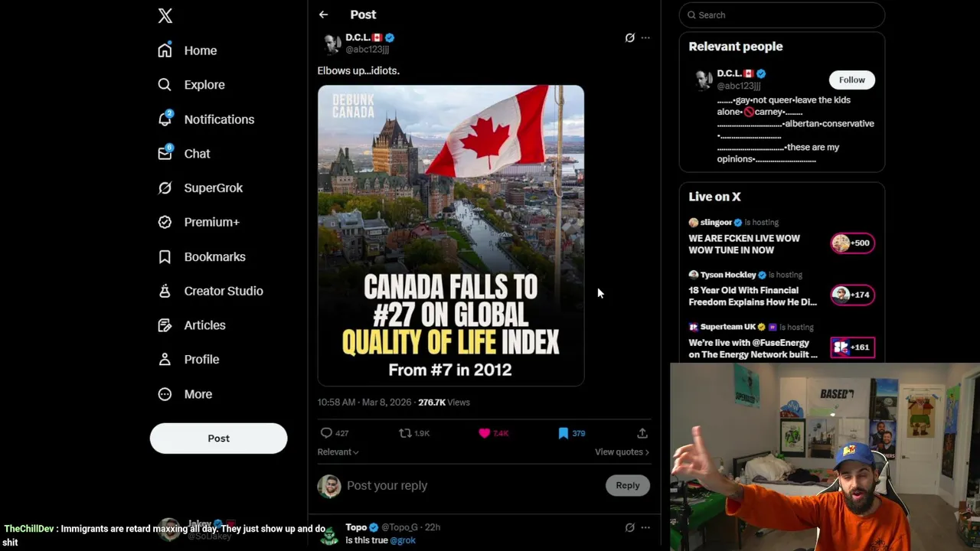Open Grok actions icon on the post

click(629, 37)
